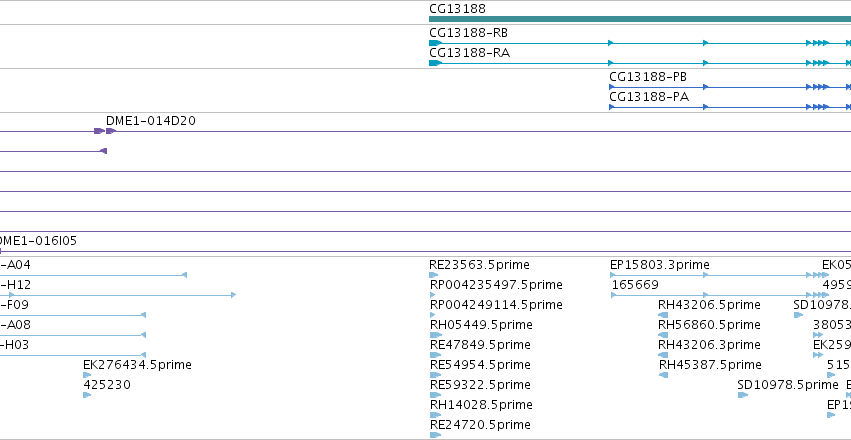Click the RH45387.5prime reverse arrow
The height and width of the screenshot is (440, 851).
(x=663, y=375)
